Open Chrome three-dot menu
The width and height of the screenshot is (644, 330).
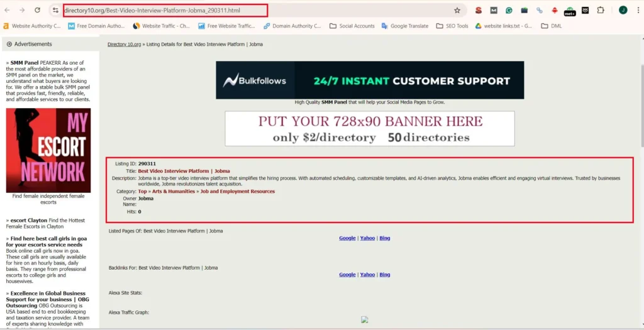pyautogui.click(x=638, y=10)
